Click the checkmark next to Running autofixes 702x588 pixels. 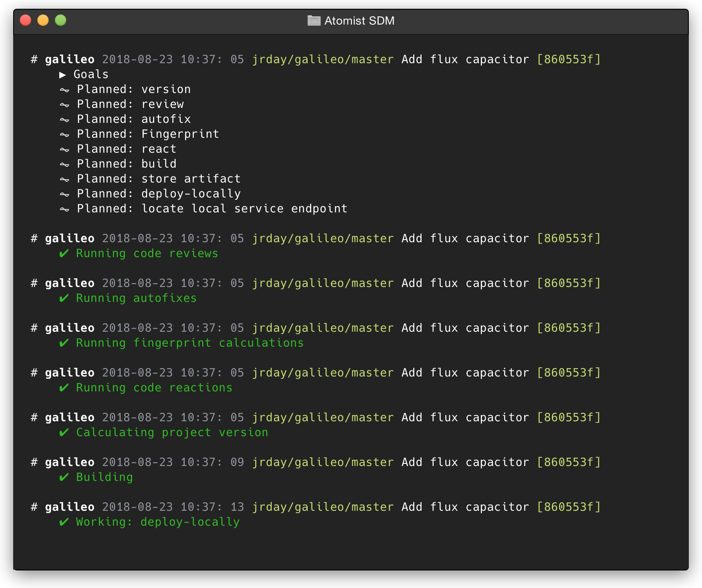(x=64, y=298)
